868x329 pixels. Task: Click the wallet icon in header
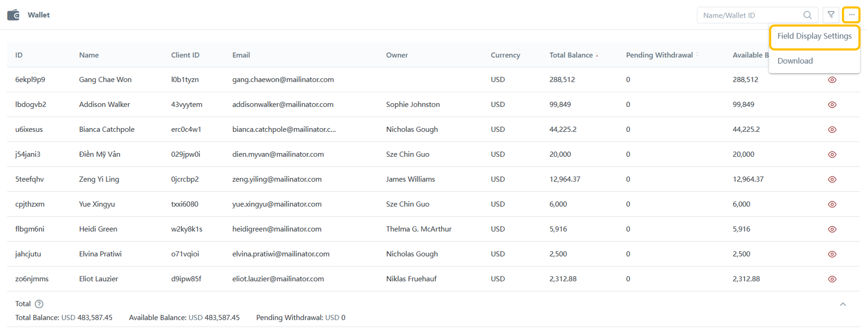(13, 15)
